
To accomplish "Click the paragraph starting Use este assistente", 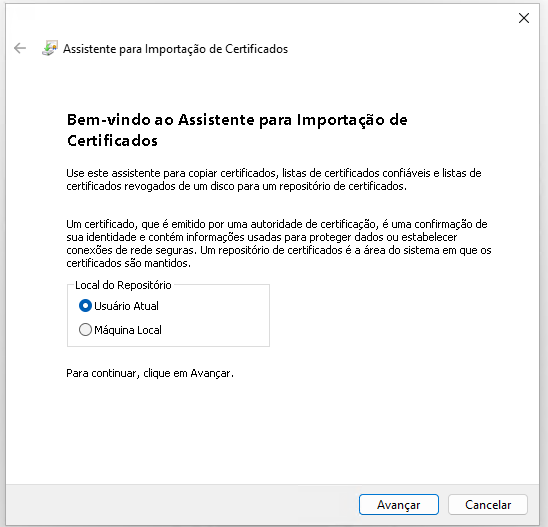I will (274, 180).
